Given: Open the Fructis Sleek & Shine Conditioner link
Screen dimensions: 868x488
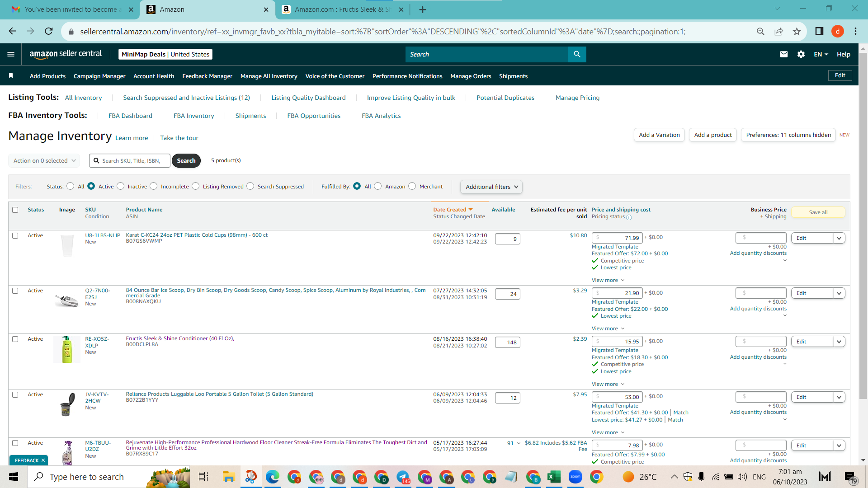Looking at the screenshot, I should pos(180,338).
